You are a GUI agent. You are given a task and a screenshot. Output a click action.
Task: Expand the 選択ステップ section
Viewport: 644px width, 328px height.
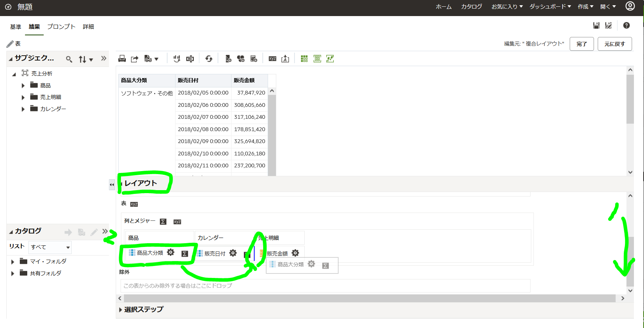[121, 310]
